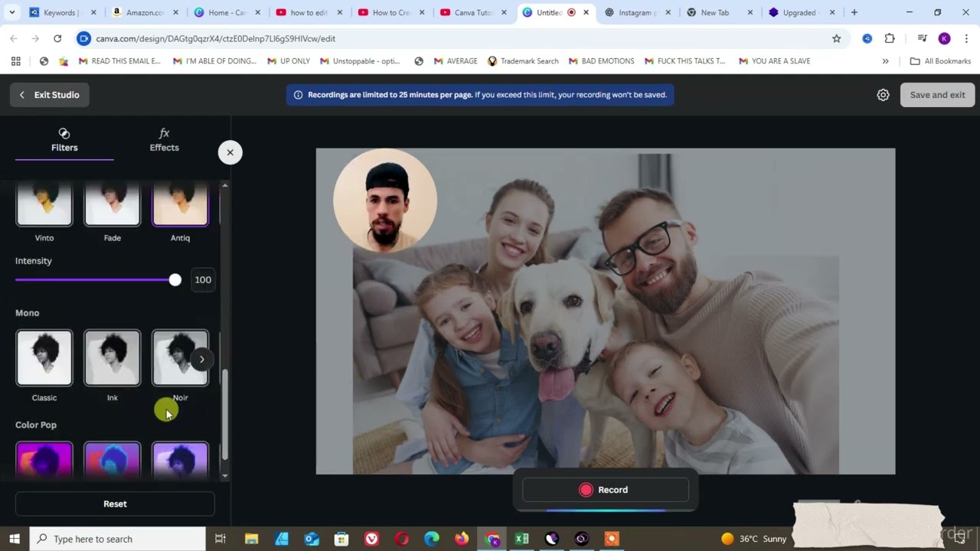Switch to the Effects tab
This screenshot has height=551, width=980.
coord(164,140)
